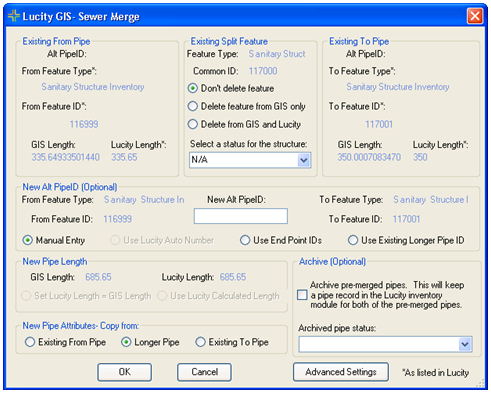Open Advanced Settings
Viewport: 491px width, 394px height.
click(341, 372)
